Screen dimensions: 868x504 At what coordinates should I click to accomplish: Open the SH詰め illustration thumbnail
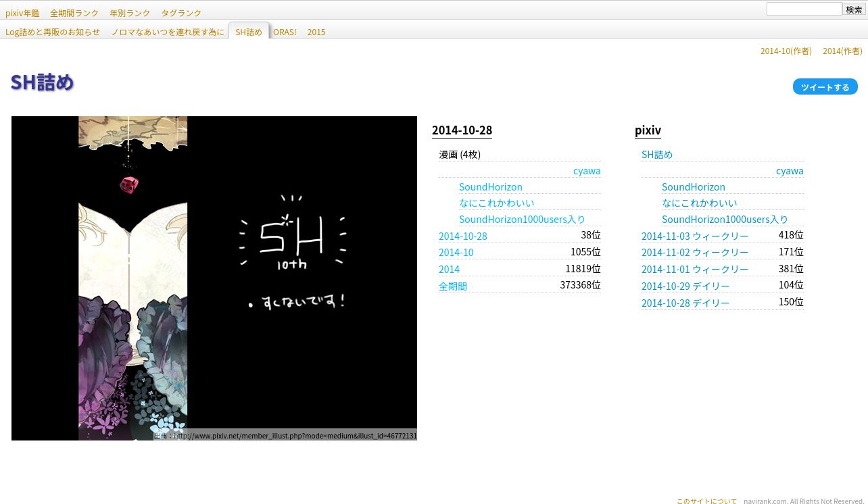click(x=214, y=278)
